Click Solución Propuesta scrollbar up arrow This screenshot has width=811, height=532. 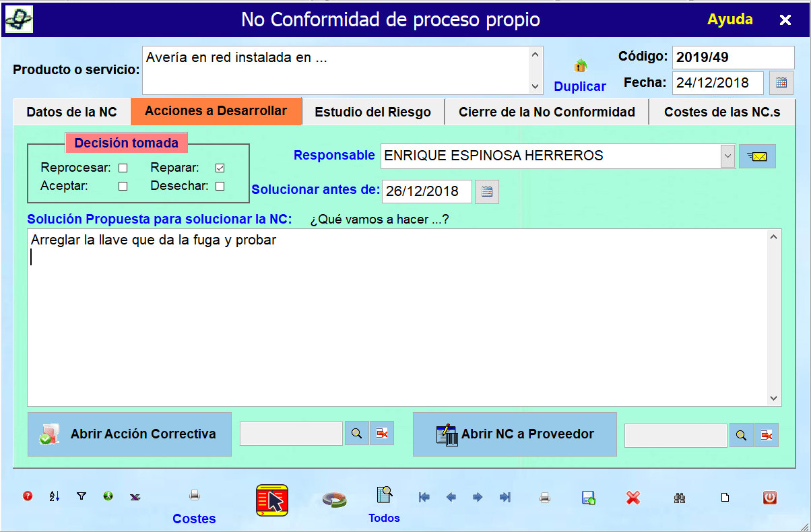point(774,236)
